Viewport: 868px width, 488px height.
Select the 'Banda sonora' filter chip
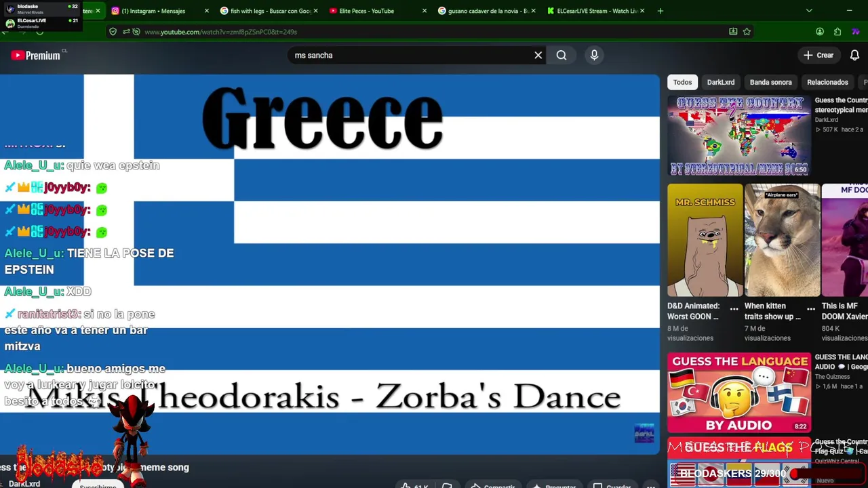pyautogui.click(x=770, y=82)
